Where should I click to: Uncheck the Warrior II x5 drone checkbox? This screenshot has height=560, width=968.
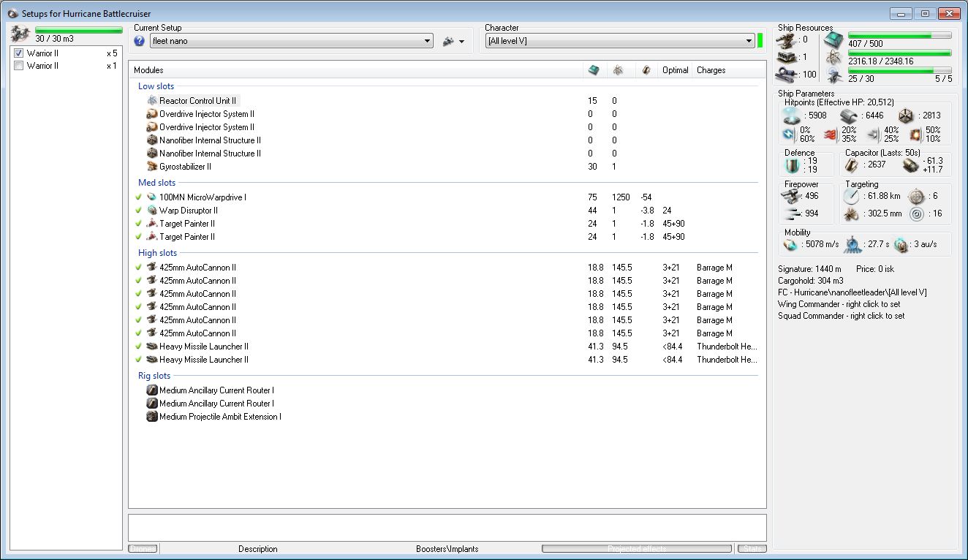[19, 53]
